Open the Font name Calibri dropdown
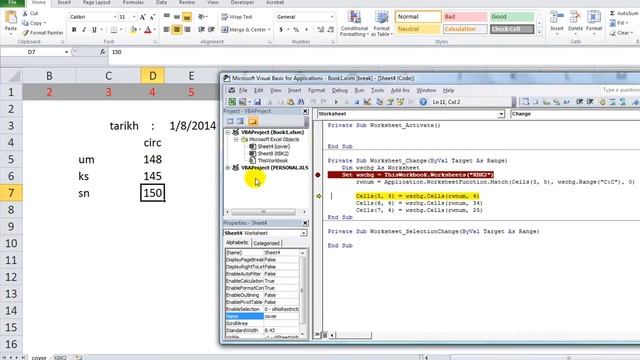 115,17
